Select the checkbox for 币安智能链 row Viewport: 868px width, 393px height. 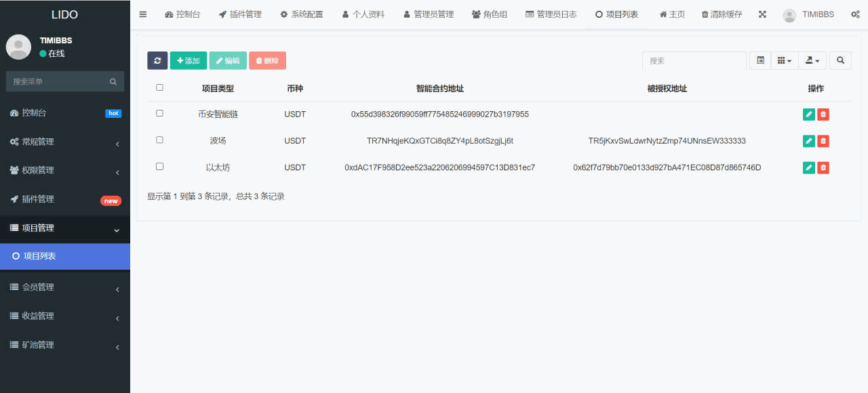159,113
